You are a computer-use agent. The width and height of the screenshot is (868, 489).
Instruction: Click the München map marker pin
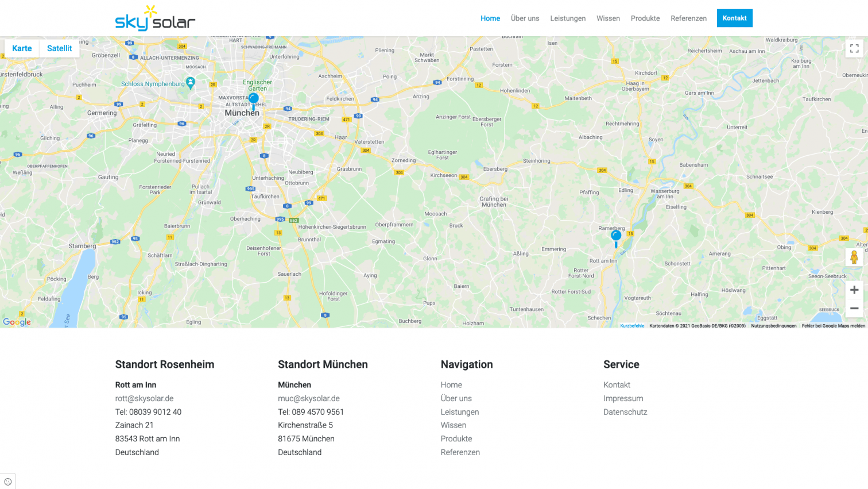click(x=254, y=99)
